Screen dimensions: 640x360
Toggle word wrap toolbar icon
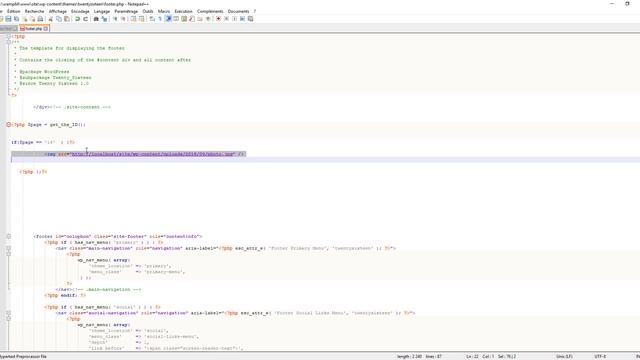pyautogui.click(x=152, y=19)
